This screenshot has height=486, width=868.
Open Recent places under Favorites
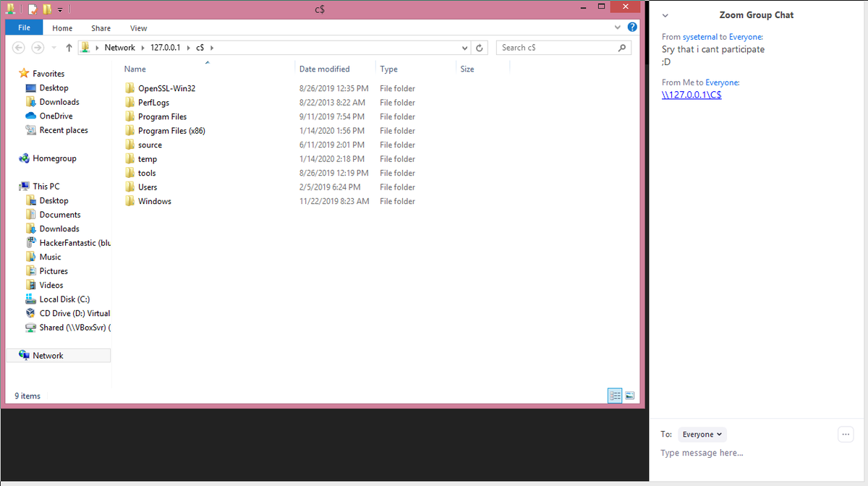click(x=56, y=130)
